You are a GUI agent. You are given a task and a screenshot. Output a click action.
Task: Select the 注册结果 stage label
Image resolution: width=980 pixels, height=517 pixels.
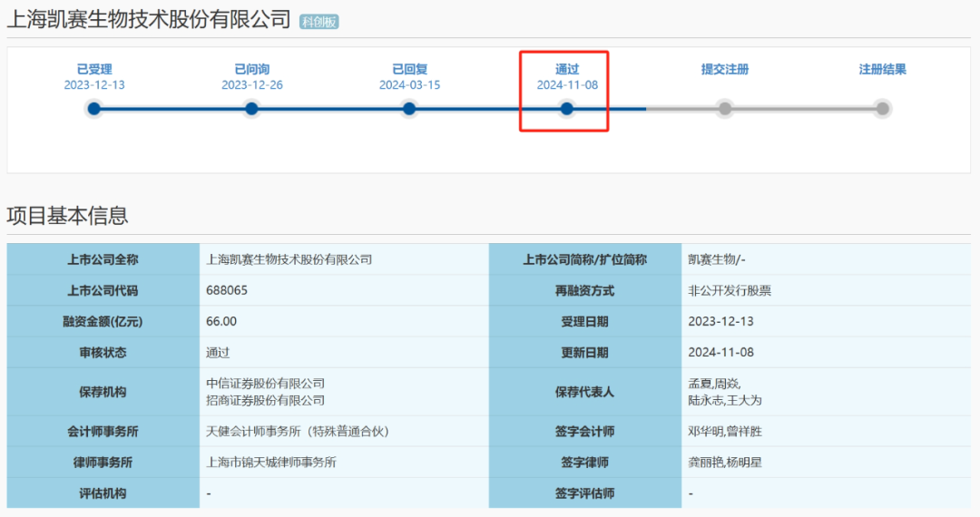882,69
